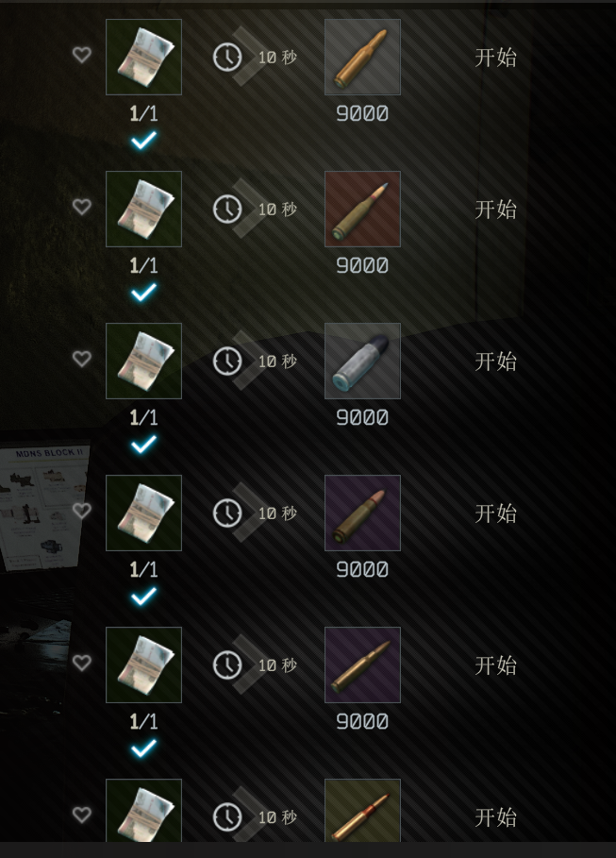Select the red-tipped bullet on olive background
This screenshot has width=616, height=858.
coord(362,811)
